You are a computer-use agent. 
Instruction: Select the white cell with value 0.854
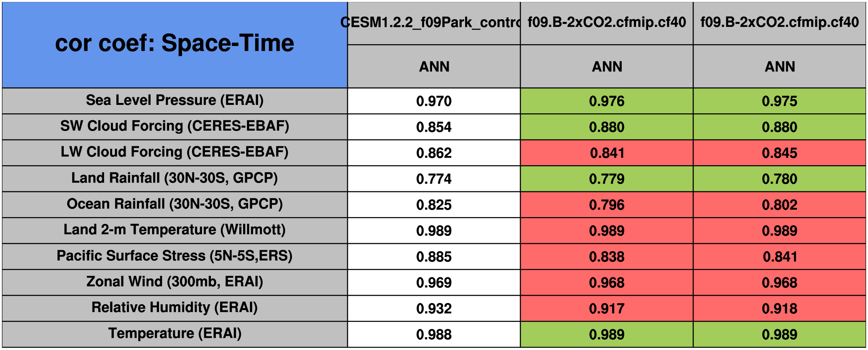pyautogui.click(x=434, y=127)
